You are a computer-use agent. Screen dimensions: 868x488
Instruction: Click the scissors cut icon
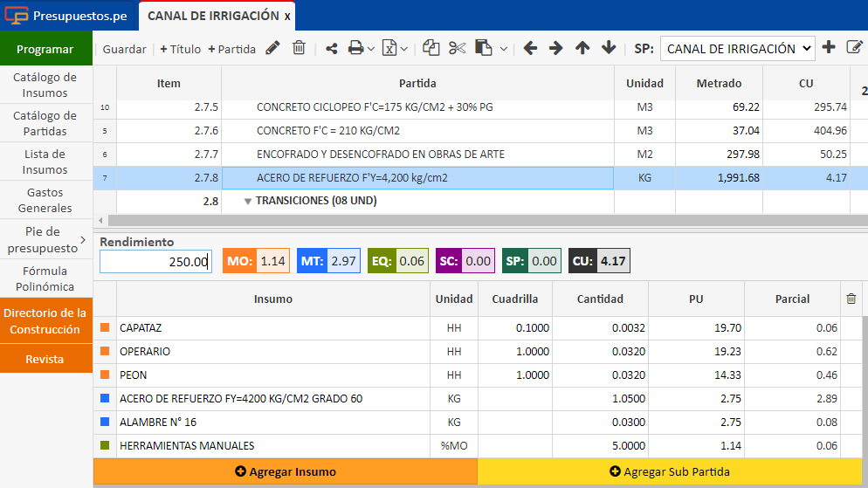[457, 49]
